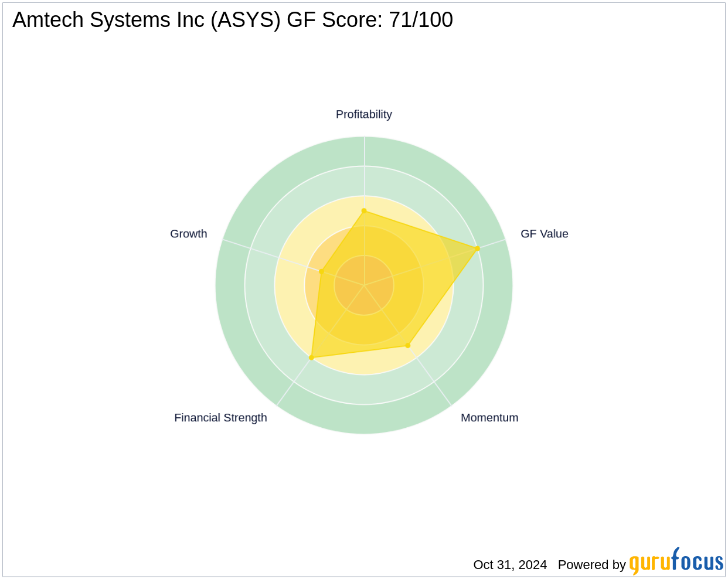728x579 pixels.
Task: Expand the Growth category details
Action: (x=188, y=233)
